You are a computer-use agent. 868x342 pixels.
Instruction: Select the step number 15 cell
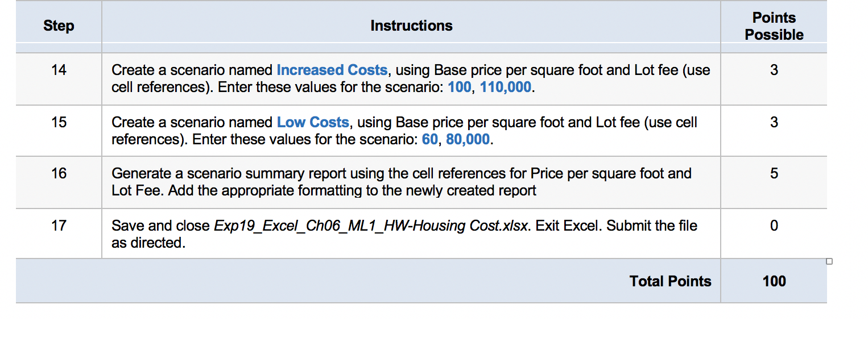[59, 122]
